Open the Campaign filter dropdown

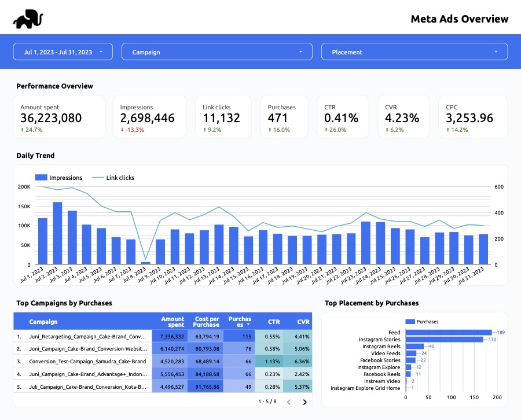tap(217, 51)
